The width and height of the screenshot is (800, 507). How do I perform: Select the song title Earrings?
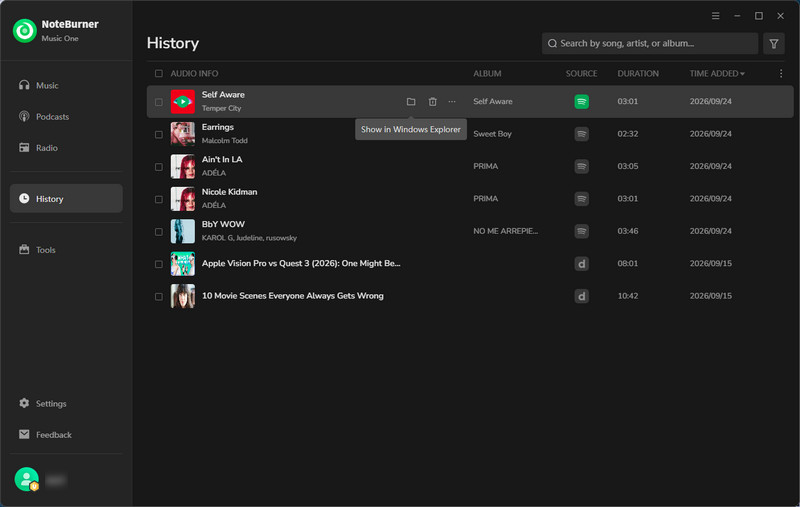(218, 127)
